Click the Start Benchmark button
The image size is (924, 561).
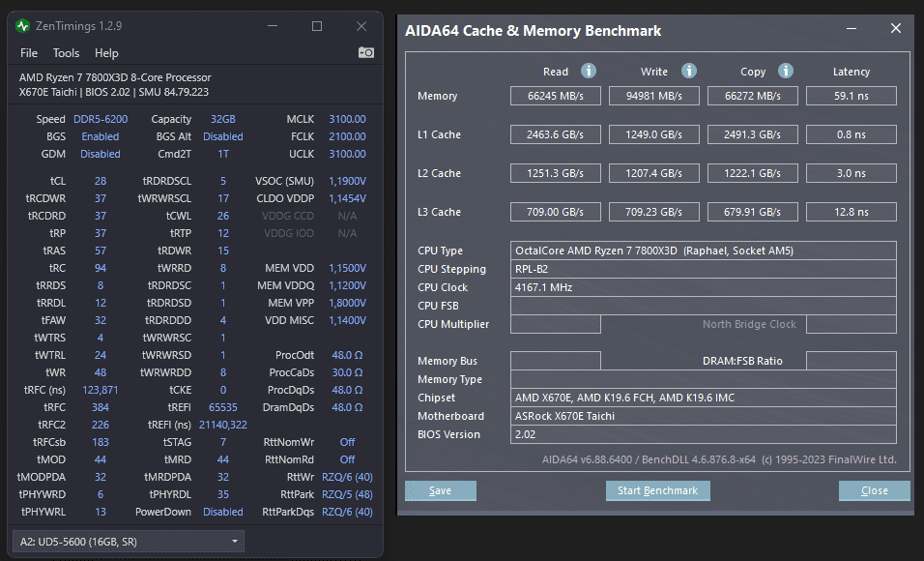coord(657,490)
